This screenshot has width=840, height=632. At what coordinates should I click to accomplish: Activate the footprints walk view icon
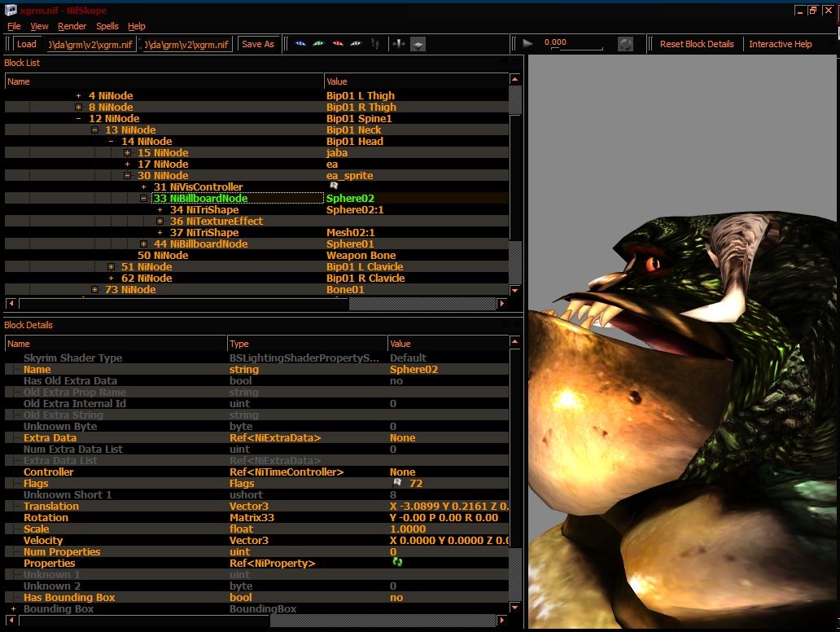375,44
